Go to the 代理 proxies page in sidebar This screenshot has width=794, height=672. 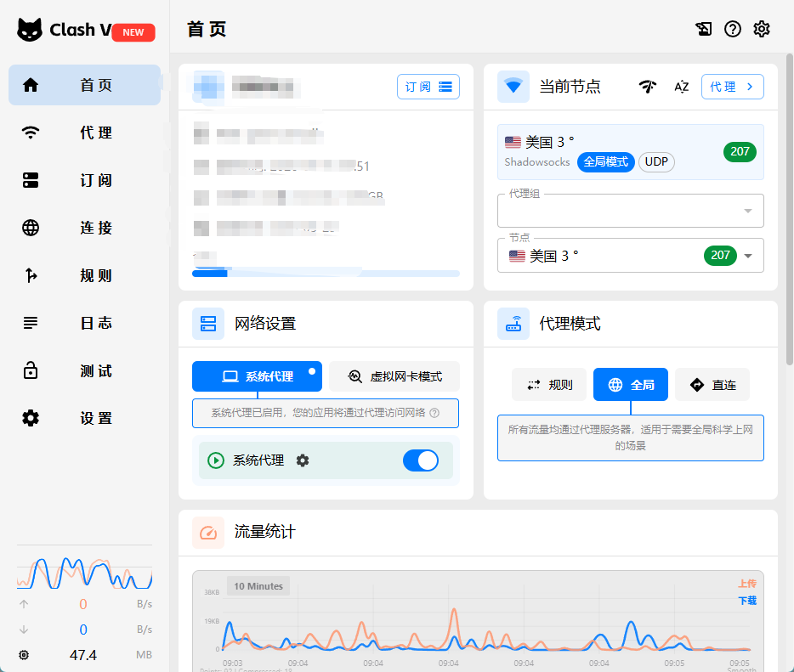(x=84, y=133)
